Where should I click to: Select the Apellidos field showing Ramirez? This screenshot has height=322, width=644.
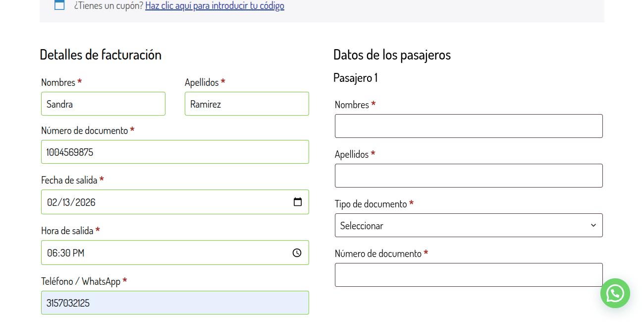pos(247,104)
